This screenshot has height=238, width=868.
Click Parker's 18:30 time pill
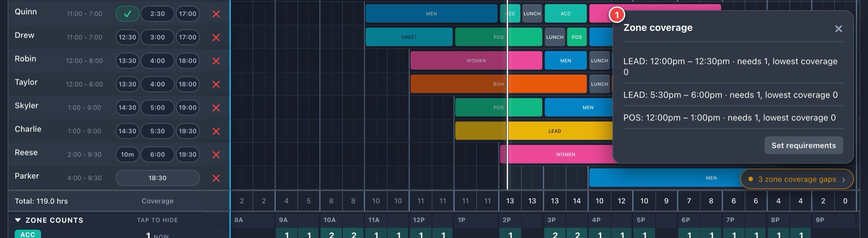[x=157, y=178]
